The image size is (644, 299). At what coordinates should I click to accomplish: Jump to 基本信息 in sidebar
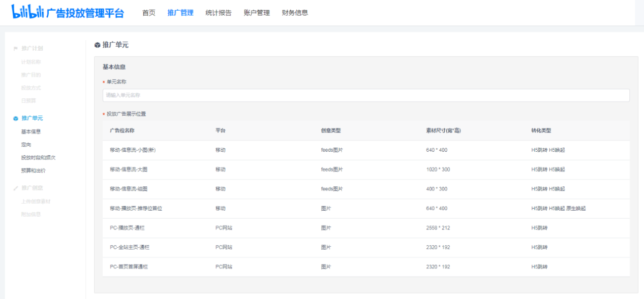pyautogui.click(x=31, y=131)
